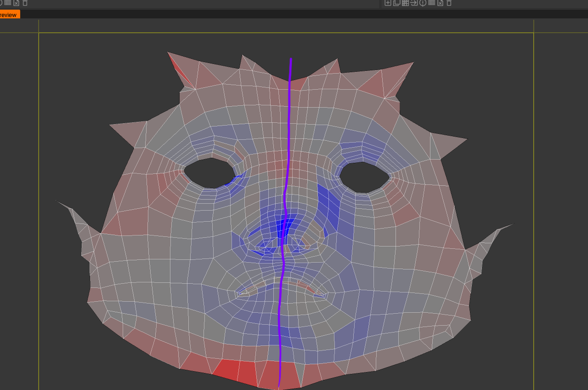This screenshot has height=390, width=588.
Task: Click the left eye hole of the mesh
Action: (x=209, y=172)
